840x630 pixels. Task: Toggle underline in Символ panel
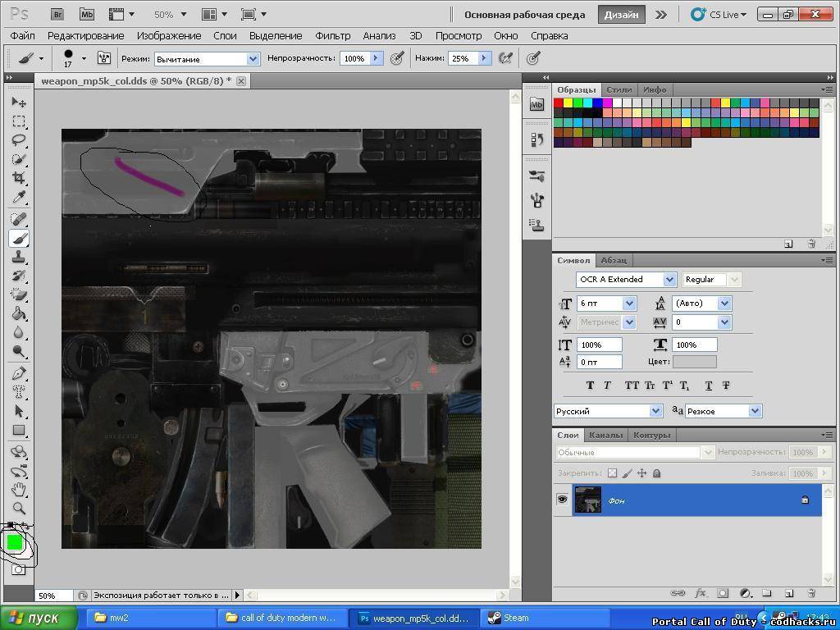point(708,386)
